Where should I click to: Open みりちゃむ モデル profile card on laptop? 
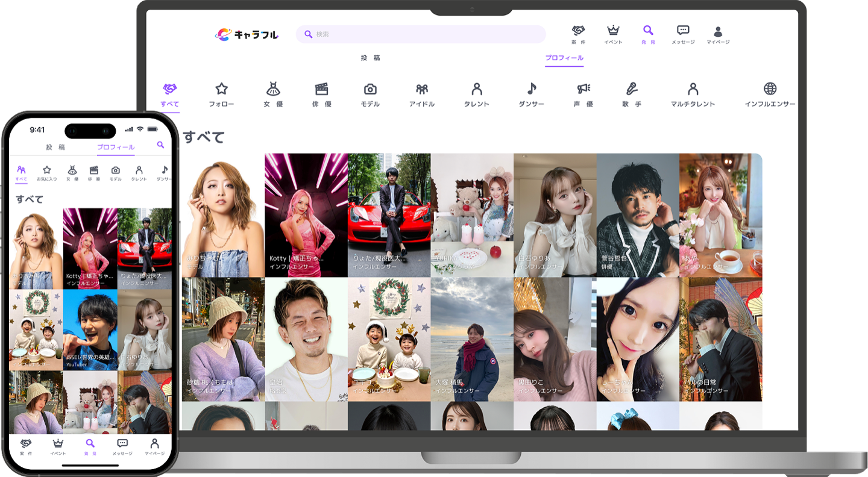point(223,215)
